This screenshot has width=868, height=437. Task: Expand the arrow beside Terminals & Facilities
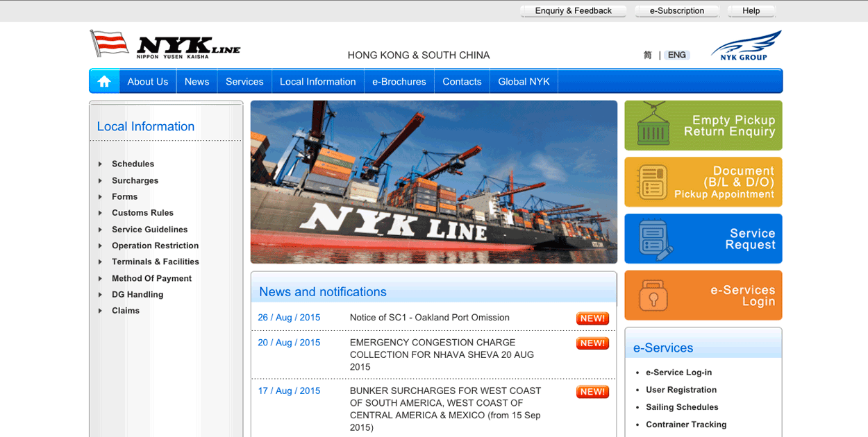100,262
